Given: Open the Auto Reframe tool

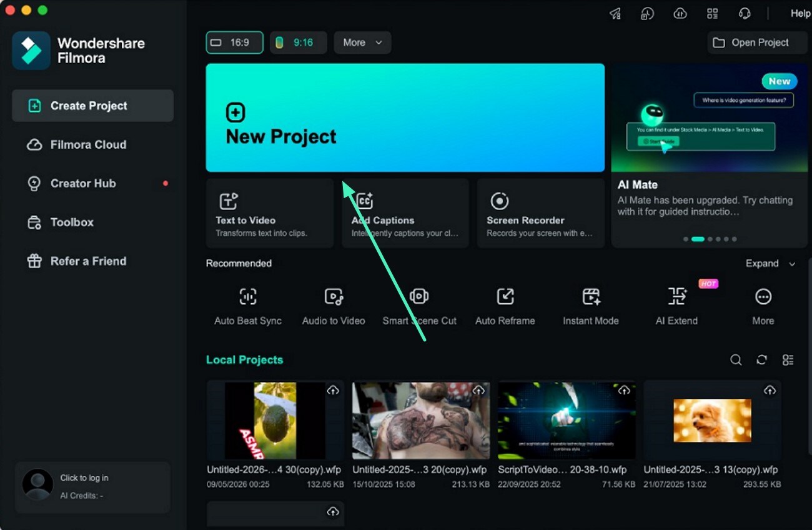Looking at the screenshot, I should [505, 307].
